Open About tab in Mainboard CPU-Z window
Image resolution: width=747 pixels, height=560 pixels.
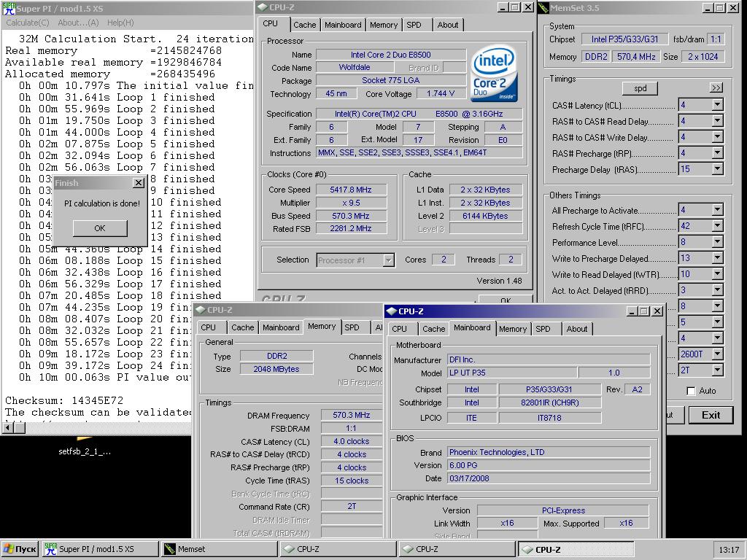(577, 329)
